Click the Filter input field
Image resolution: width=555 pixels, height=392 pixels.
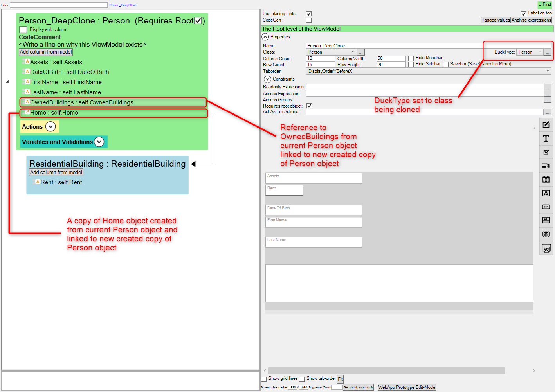[59, 5]
